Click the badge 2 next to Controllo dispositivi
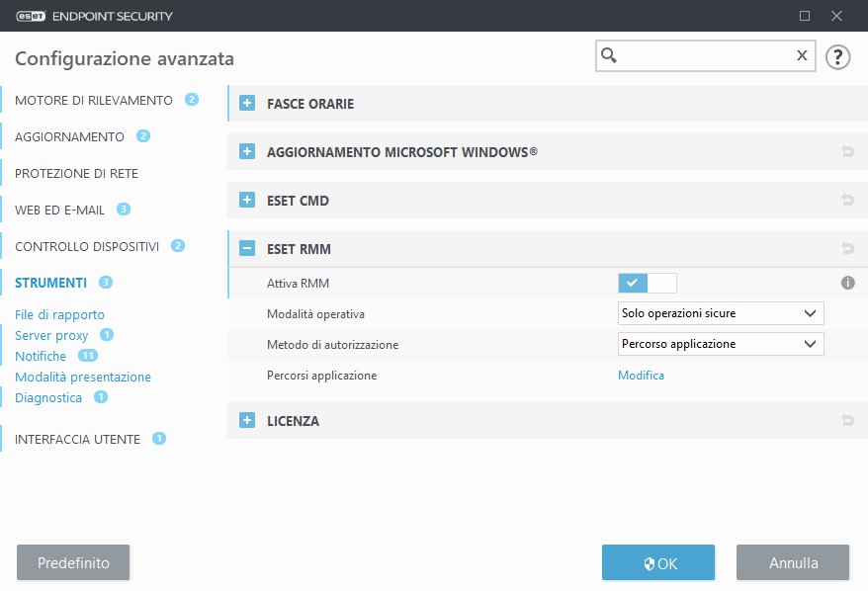868x591 pixels. coord(178,246)
